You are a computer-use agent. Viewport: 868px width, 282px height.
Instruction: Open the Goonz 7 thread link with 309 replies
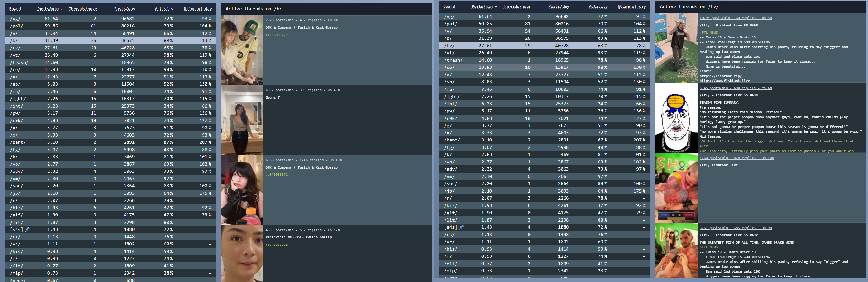click(302, 90)
